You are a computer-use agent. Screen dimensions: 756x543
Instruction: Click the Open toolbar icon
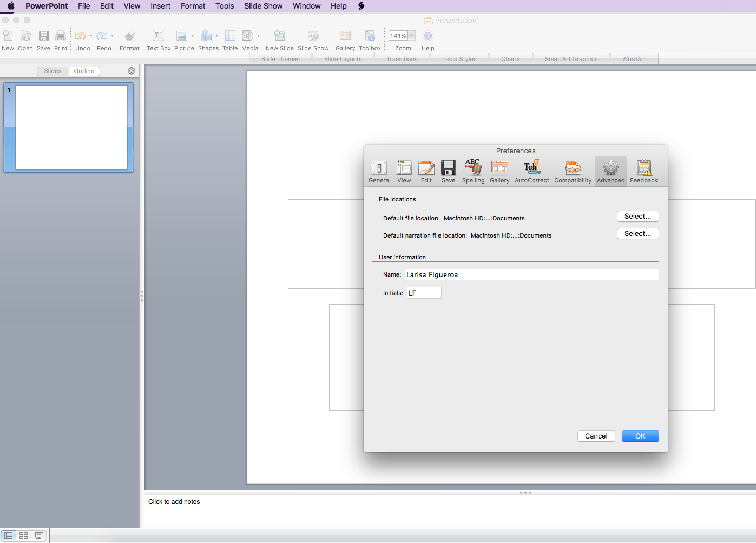point(25,41)
